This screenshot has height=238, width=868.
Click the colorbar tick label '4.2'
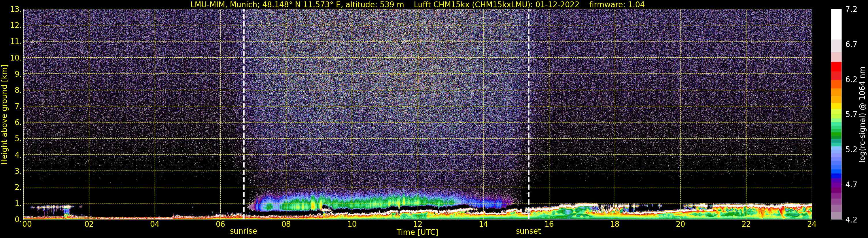(851, 220)
